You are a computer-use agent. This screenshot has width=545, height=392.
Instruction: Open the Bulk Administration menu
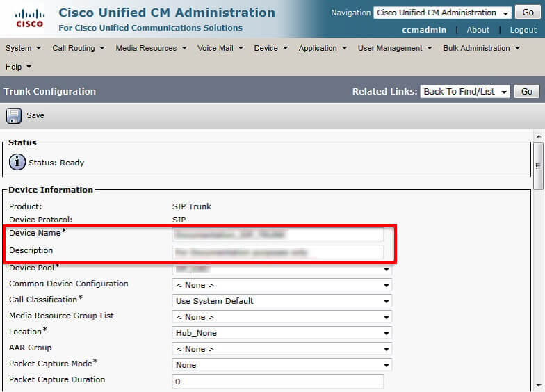tap(481, 48)
